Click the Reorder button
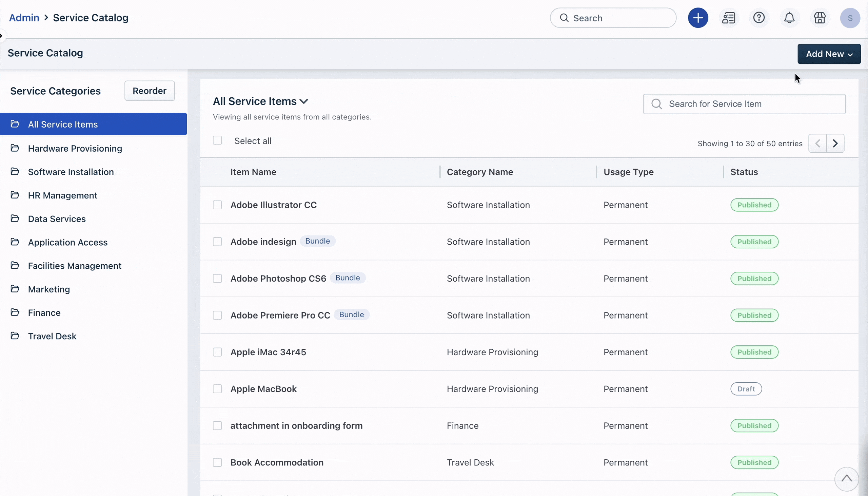 pos(150,91)
